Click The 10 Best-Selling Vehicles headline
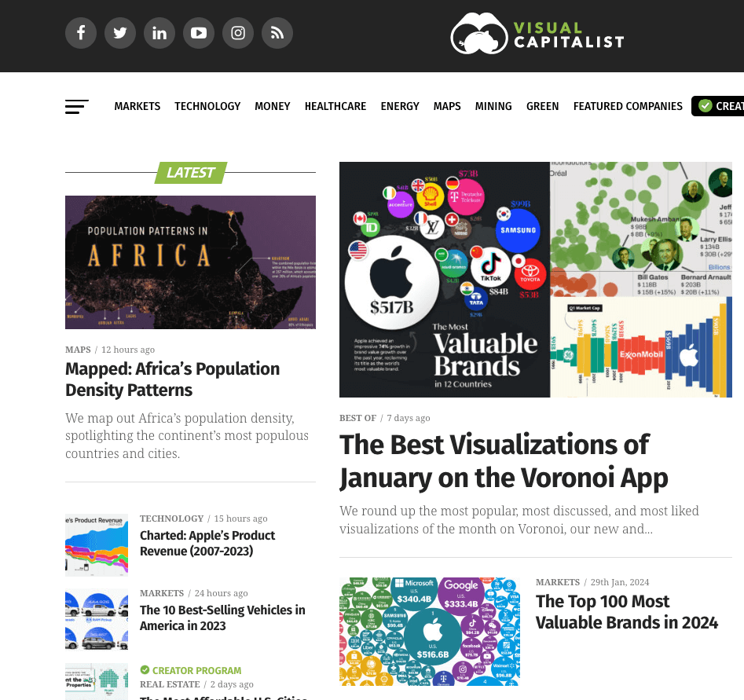 222,618
